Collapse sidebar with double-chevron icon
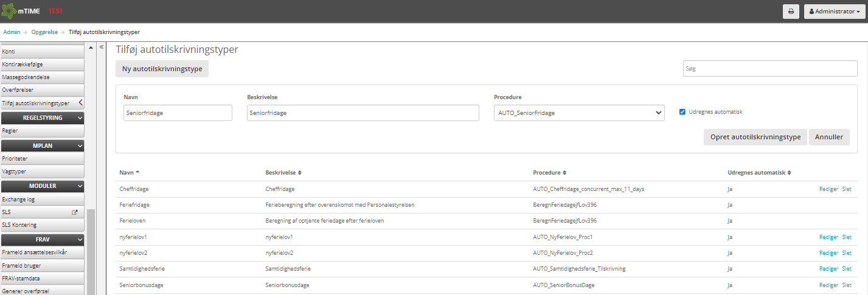The width and height of the screenshot is (868, 295). (102, 47)
